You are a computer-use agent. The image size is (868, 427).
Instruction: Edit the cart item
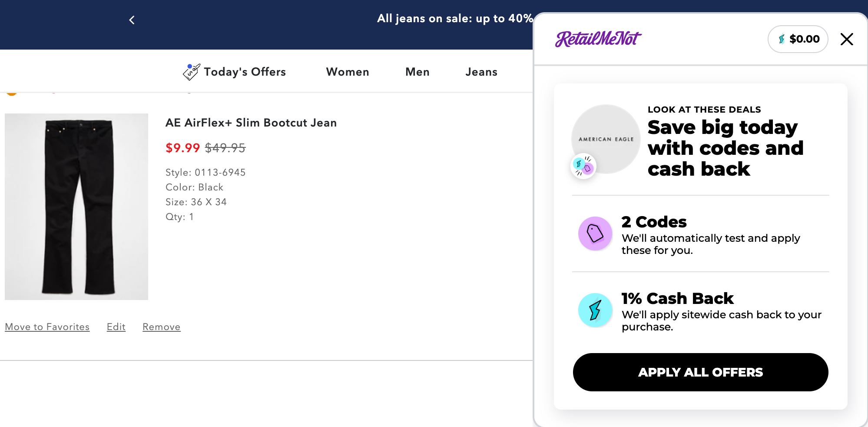pos(116,327)
